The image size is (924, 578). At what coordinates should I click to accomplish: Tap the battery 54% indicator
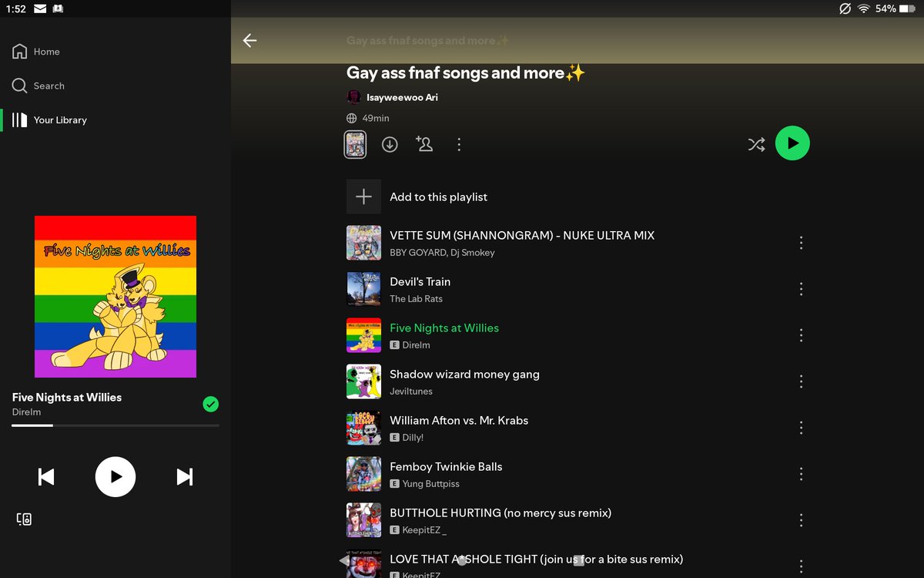pos(896,8)
